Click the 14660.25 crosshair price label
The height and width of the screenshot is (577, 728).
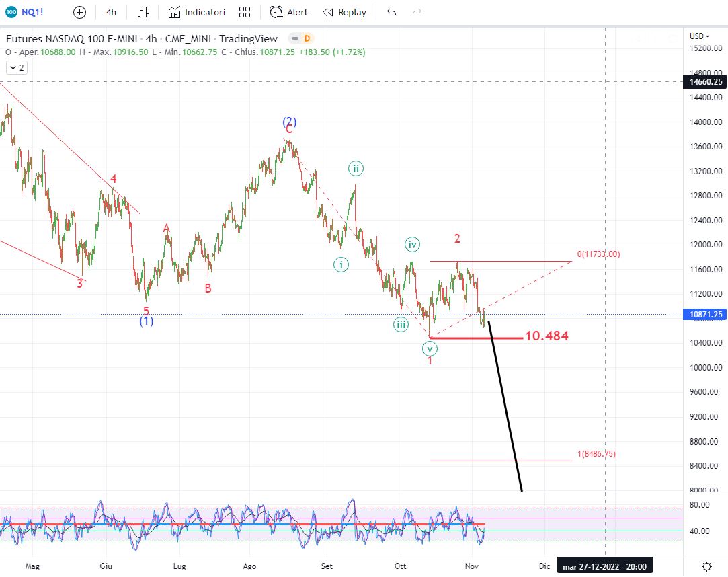[705, 82]
